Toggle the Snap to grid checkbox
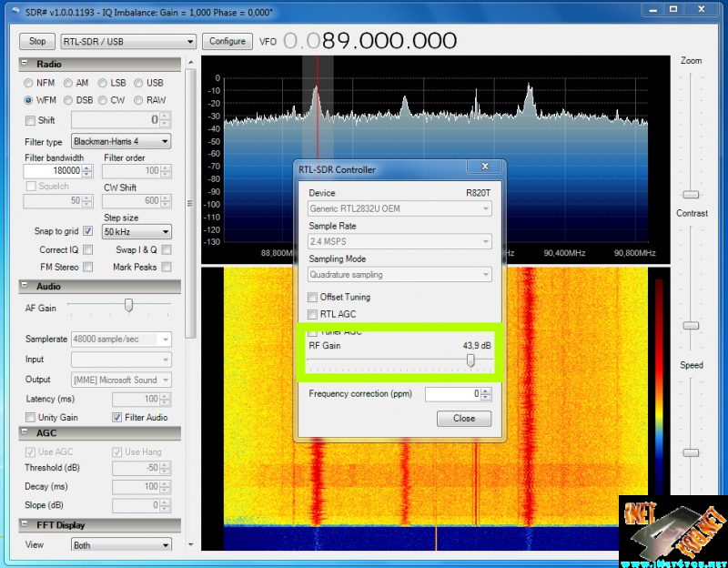This screenshot has width=728, height=568. pos(88,231)
